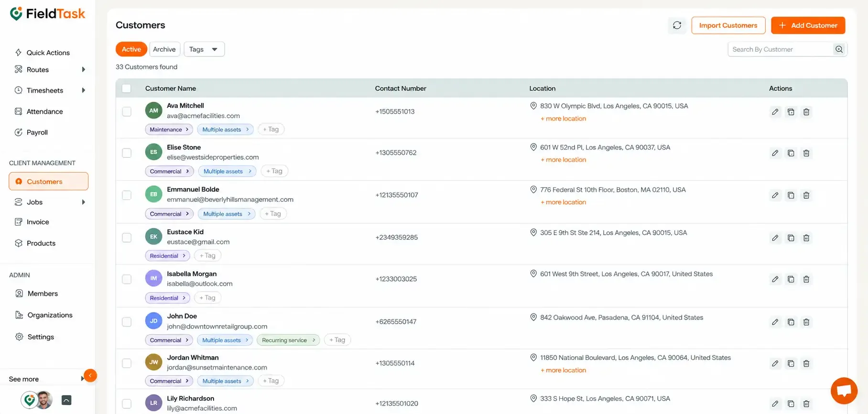Add a tag to Isabella Morgan
Viewport: 868px width, 414px height.
[207, 298]
